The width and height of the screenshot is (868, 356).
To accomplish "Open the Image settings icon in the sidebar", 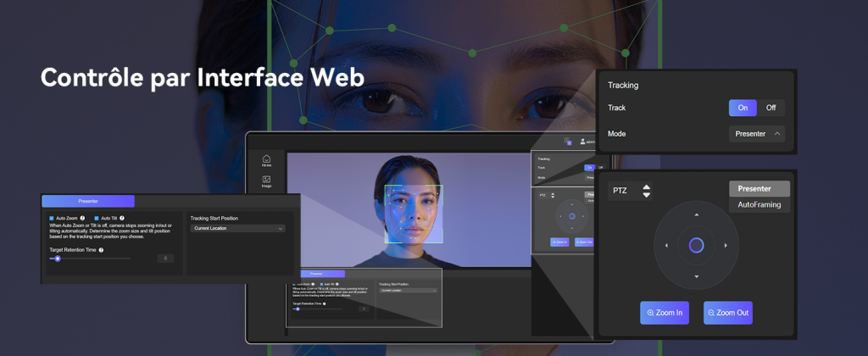I will [x=266, y=181].
